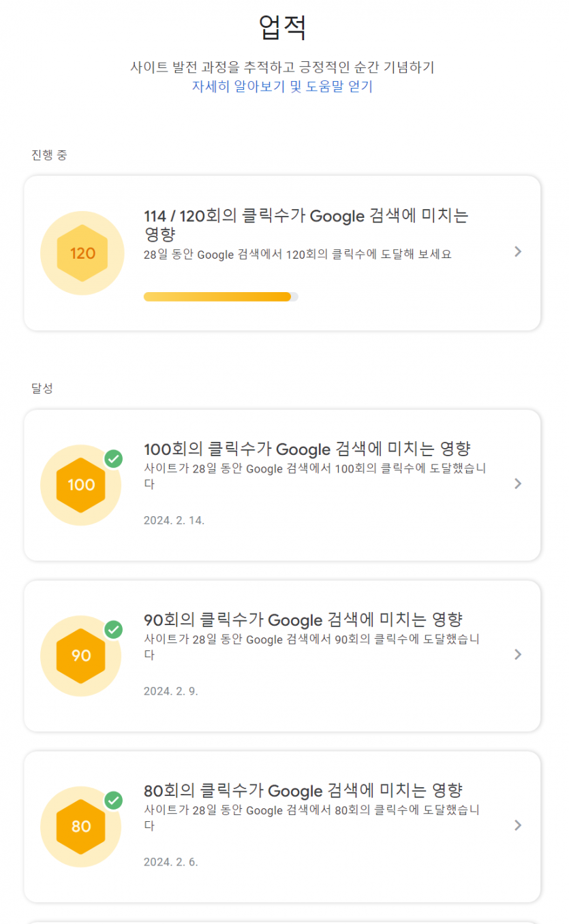
Task: Select the 2024. 2. 14. date text
Action: coord(174,520)
